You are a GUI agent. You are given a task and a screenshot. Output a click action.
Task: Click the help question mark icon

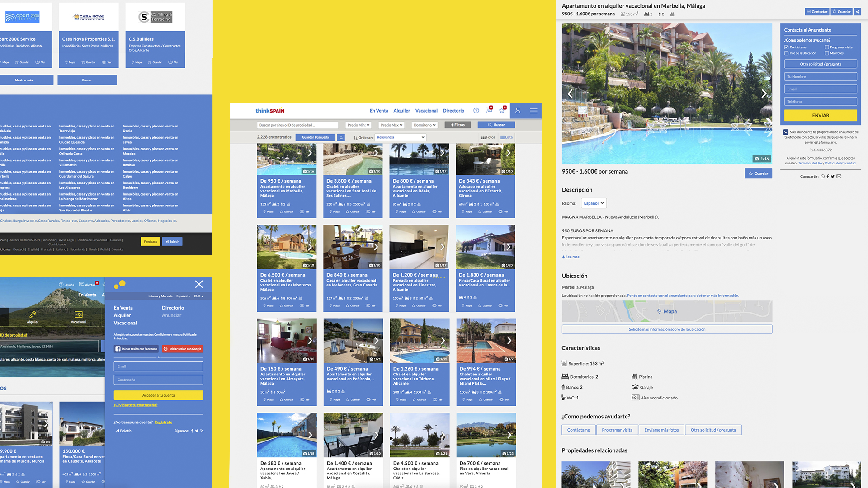pyautogui.click(x=476, y=111)
